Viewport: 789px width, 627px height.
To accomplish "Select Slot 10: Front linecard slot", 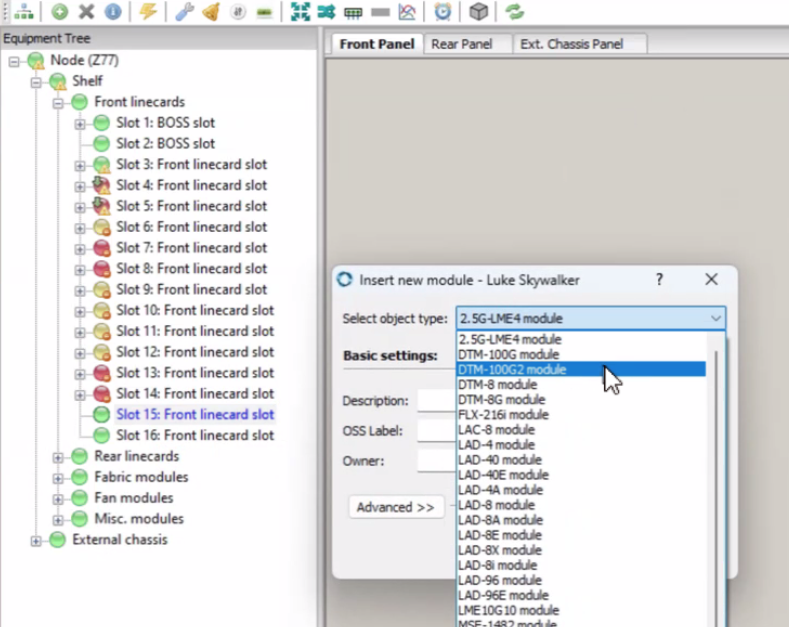I will (x=195, y=310).
